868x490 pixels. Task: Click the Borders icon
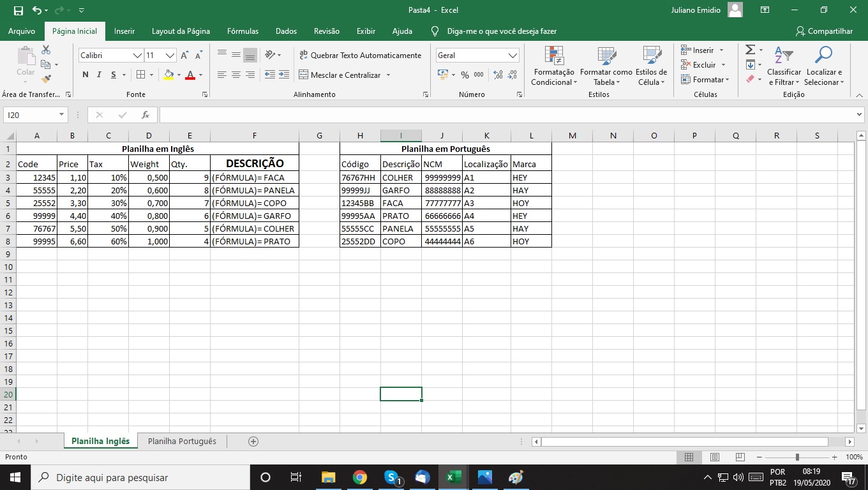(x=141, y=75)
